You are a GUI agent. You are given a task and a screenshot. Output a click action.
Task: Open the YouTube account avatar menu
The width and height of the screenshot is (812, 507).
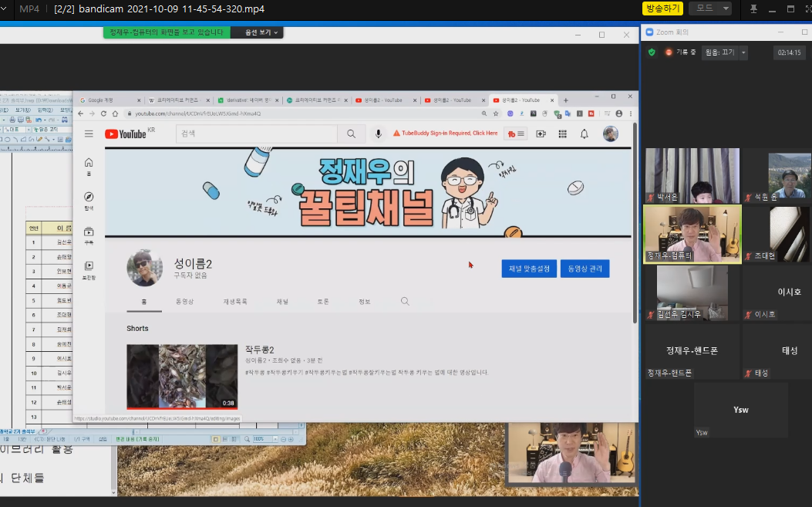[x=611, y=134]
